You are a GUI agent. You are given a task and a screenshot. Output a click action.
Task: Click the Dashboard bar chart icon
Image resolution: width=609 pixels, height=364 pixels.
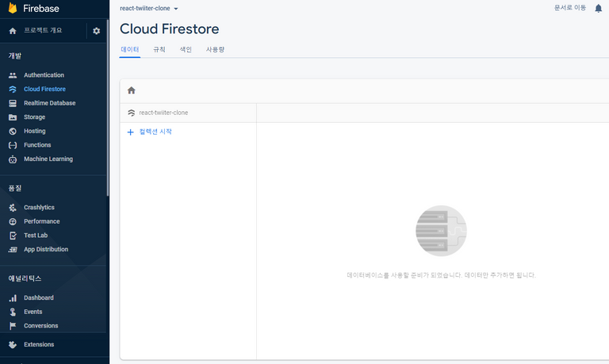point(13,298)
